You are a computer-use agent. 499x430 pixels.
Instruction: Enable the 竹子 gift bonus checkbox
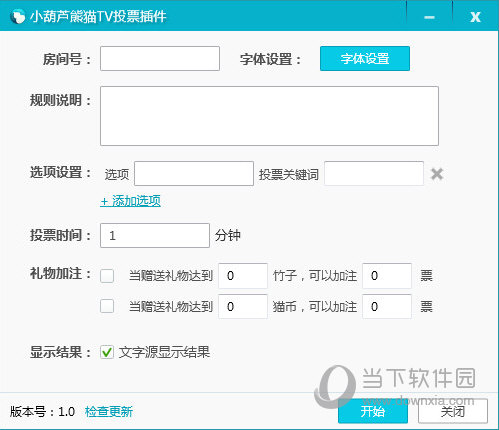point(107,276)
